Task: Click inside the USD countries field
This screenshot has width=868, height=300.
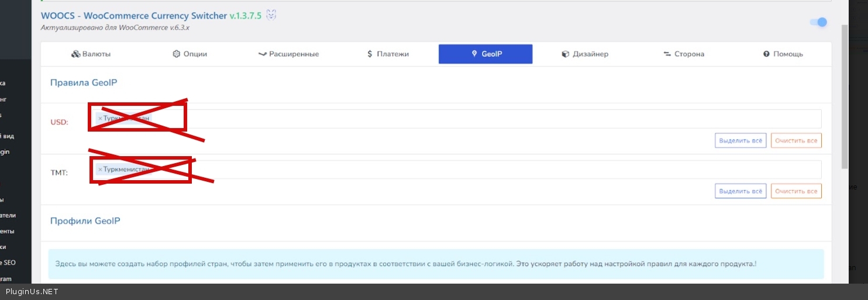Action: (468, 119)
